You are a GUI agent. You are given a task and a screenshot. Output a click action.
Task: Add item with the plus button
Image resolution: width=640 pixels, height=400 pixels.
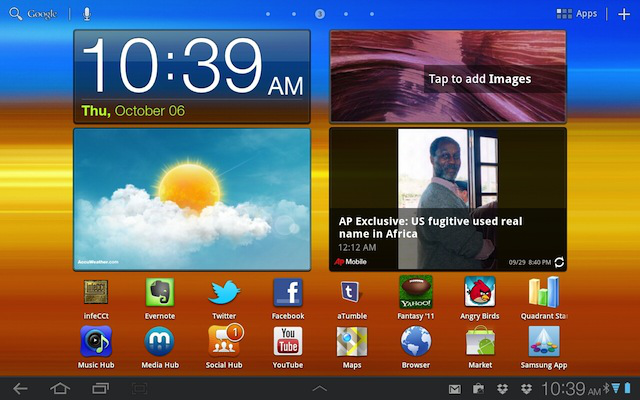tap(624, 14)
